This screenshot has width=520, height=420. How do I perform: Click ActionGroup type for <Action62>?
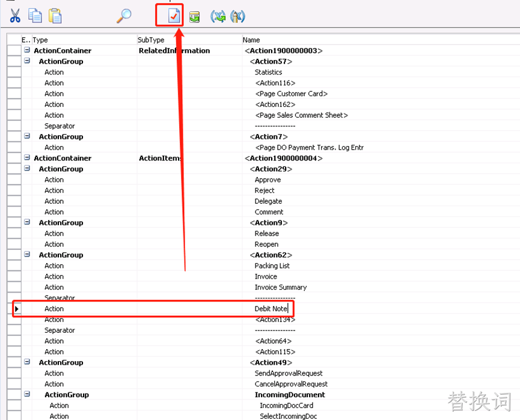point(61,255)
